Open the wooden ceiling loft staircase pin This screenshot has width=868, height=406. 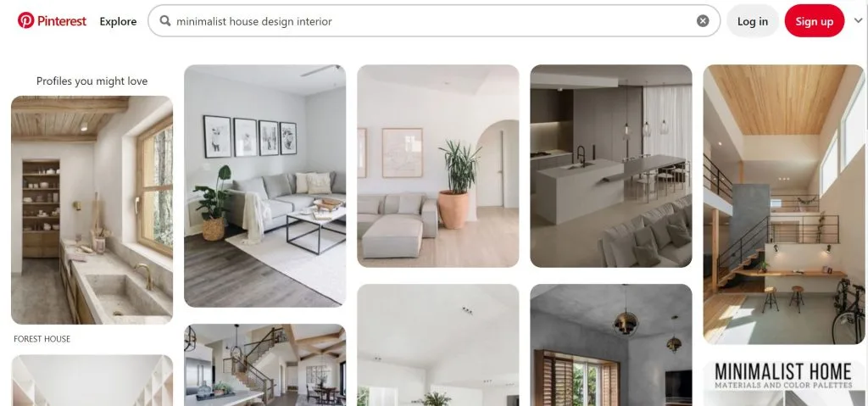point(784,204)
